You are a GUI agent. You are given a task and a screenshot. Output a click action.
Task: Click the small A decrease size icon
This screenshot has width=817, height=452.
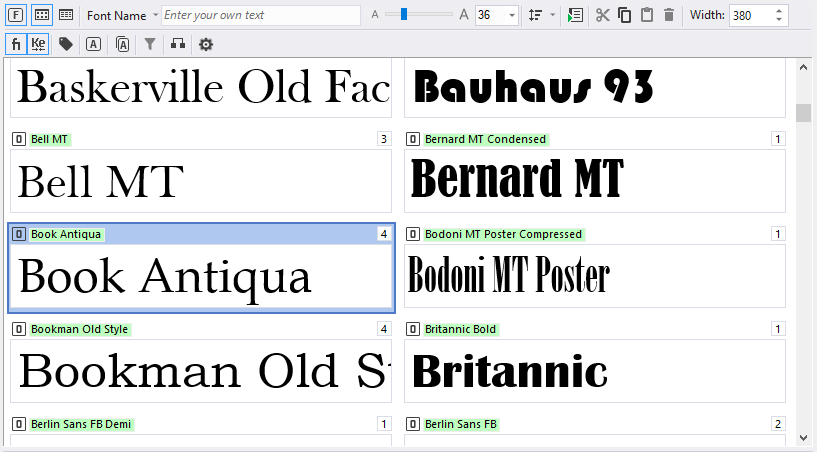[x=375, y=15]
